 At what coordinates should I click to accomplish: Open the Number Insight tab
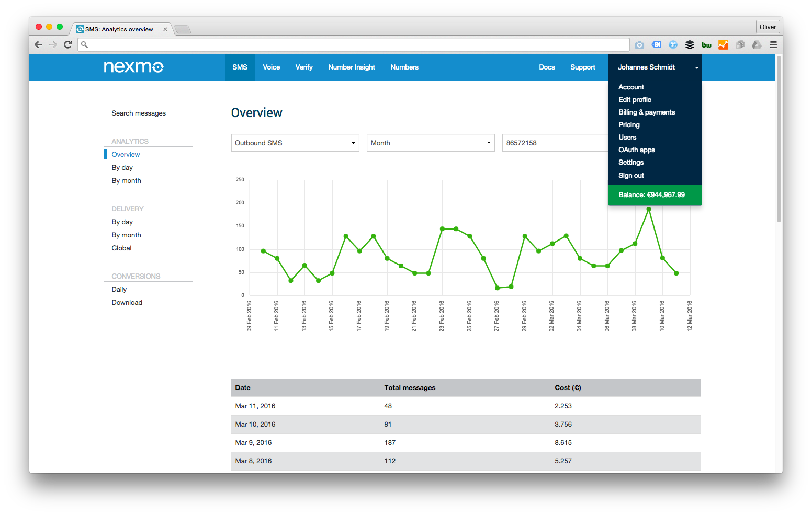click(351, 67)
